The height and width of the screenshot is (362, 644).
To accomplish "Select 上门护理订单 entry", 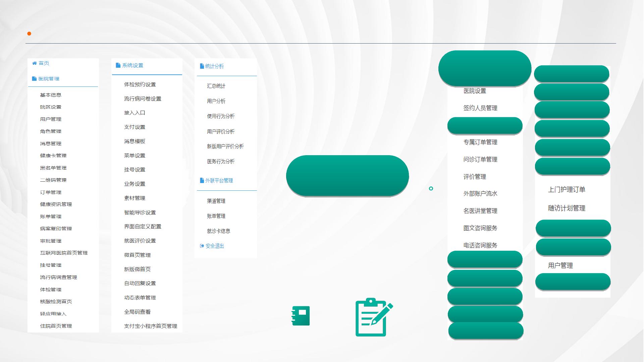I will coord(567,190).
